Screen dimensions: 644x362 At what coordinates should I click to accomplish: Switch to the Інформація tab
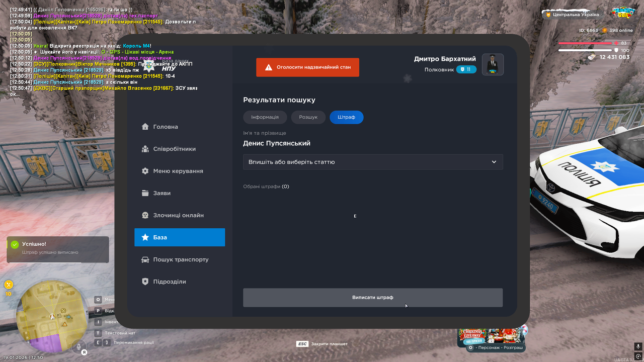265,117
